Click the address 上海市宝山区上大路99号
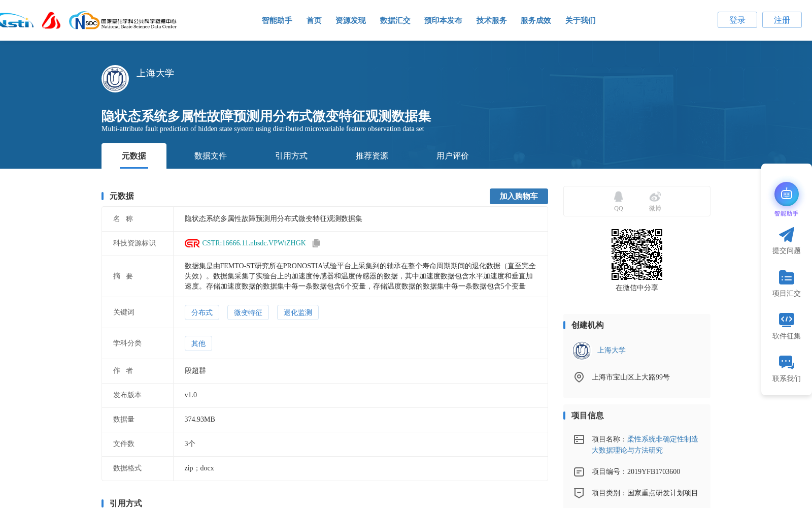This screenshot has width=812, height=508. pyautogui.click(x=631, y=377)
